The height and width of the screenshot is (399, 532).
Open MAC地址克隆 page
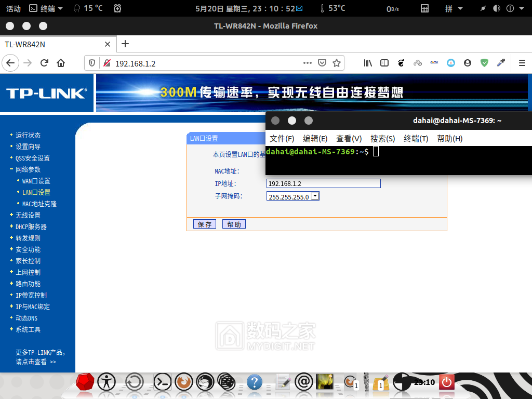39,204
